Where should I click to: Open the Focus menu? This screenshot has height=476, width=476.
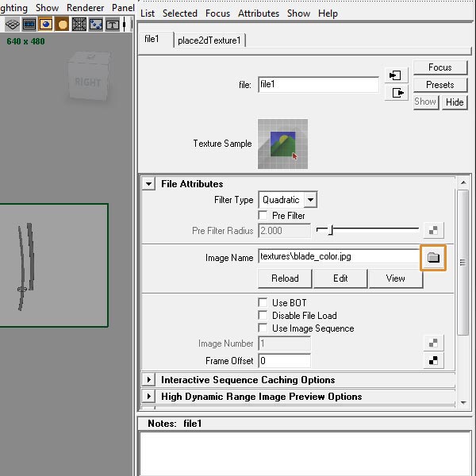coord(217,13)
